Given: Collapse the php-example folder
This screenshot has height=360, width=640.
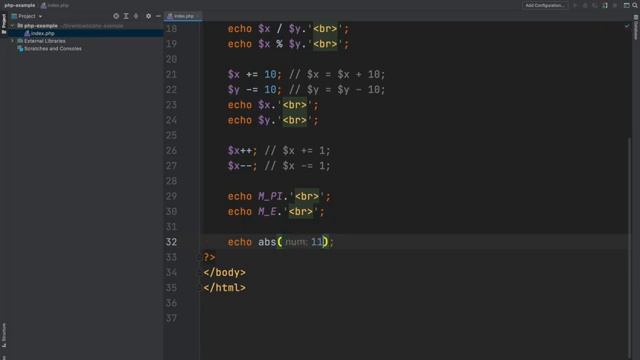Looking at the screenshot, I should click(12, 26).
